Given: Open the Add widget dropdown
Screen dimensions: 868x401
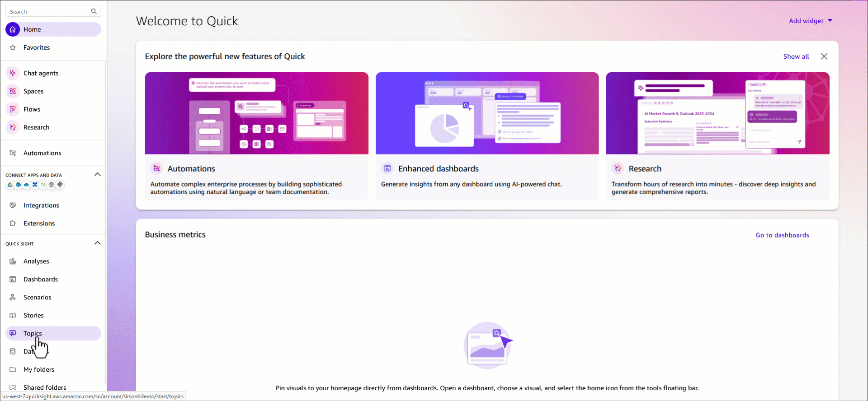Looking at the screenshot, I should point(810,21).
